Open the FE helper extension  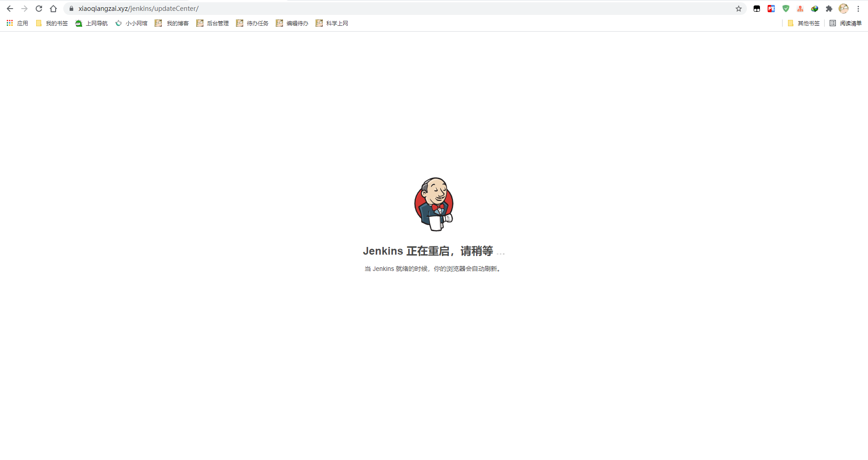coord(771,9)
